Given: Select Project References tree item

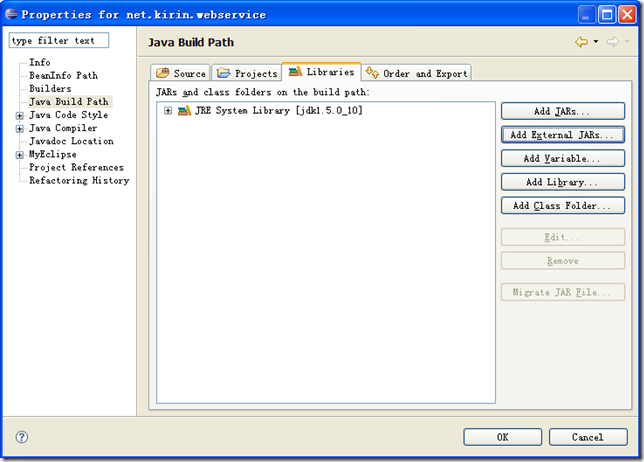Looking at the screenshot, I should [76, 168].
